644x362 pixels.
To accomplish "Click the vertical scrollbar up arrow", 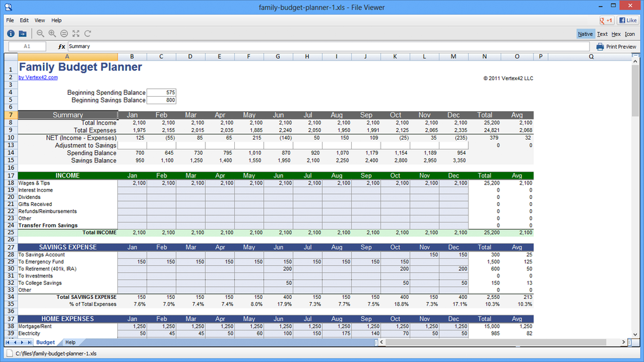I will (x=635, y=61).
